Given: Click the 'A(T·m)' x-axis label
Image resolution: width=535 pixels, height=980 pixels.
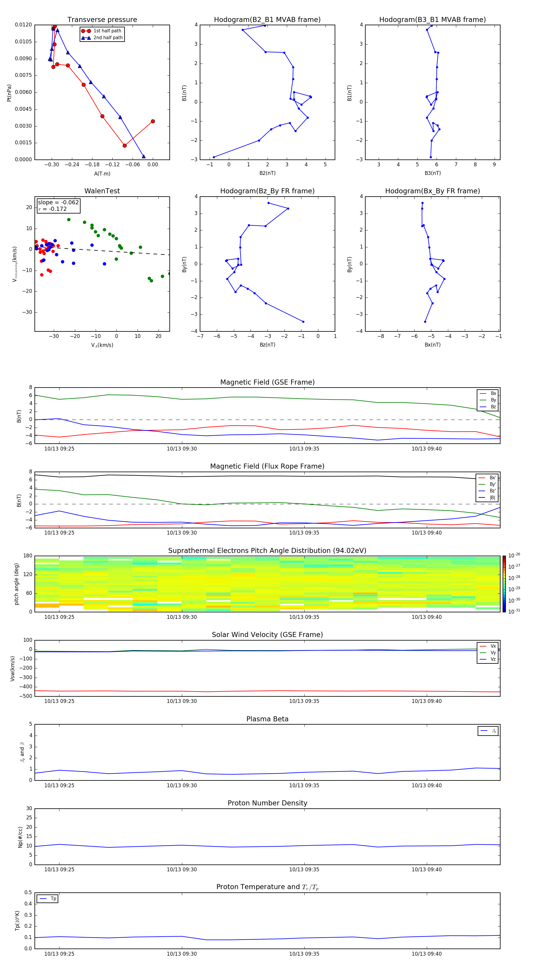Looking at the screenshot, I should pyautogui.click(x=102, y=174).
